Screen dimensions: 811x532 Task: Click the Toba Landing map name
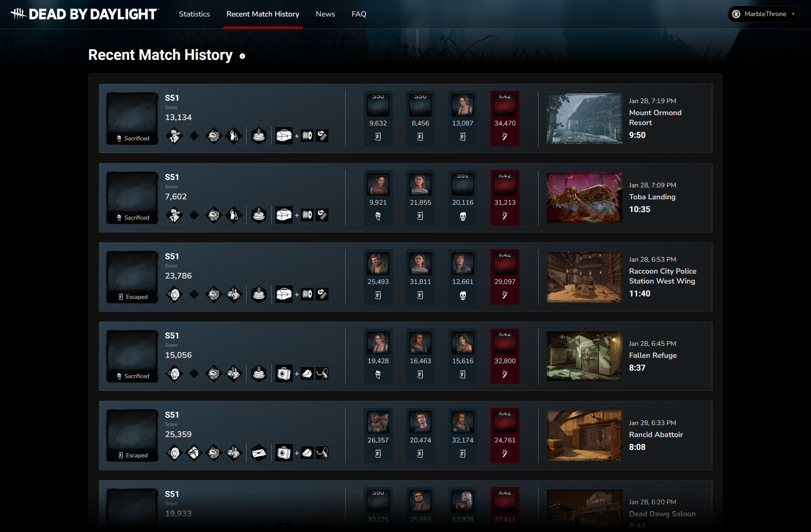pos(652,197)
